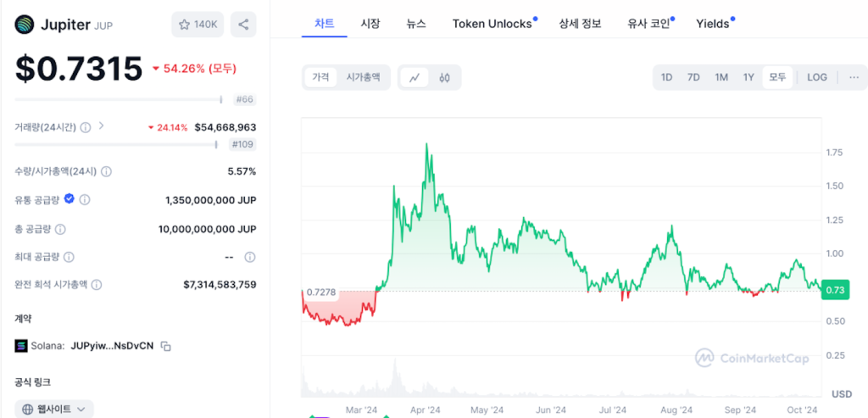The width and height of the screenshot is (868, 418).
Task: Open the 유사 코인 tab
Action: [x=650, y=24]
